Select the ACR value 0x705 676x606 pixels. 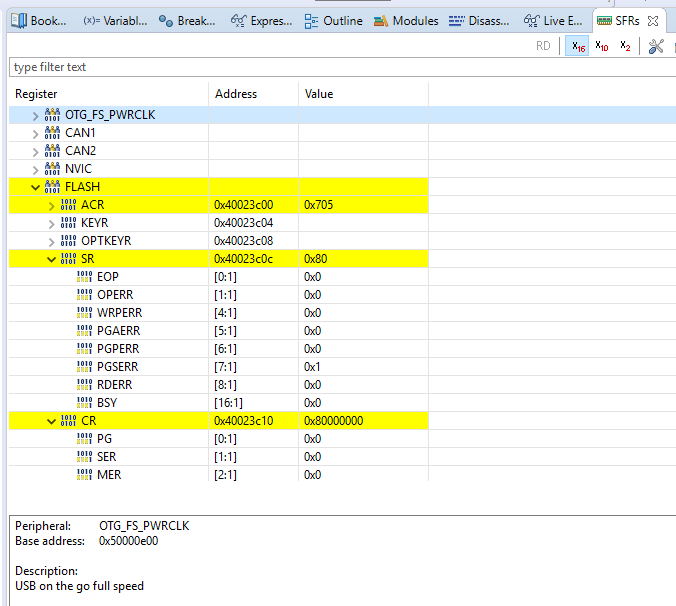point(319,205)
